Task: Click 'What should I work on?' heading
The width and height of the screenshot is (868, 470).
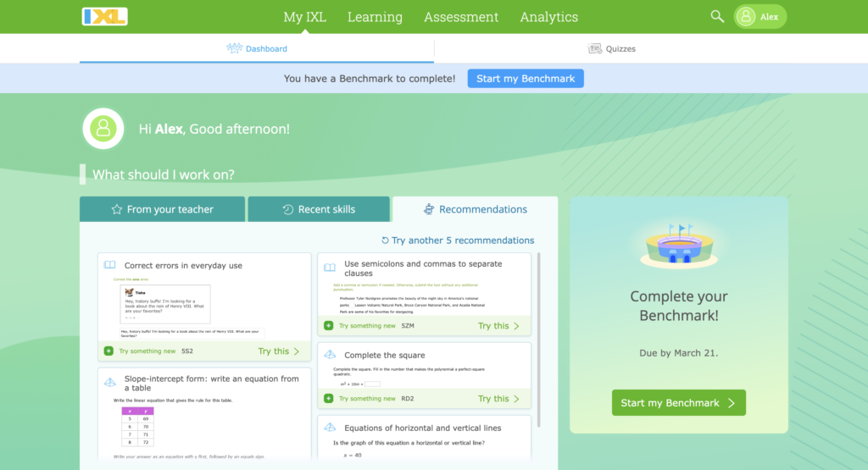Action: click(x=164, y=174)
